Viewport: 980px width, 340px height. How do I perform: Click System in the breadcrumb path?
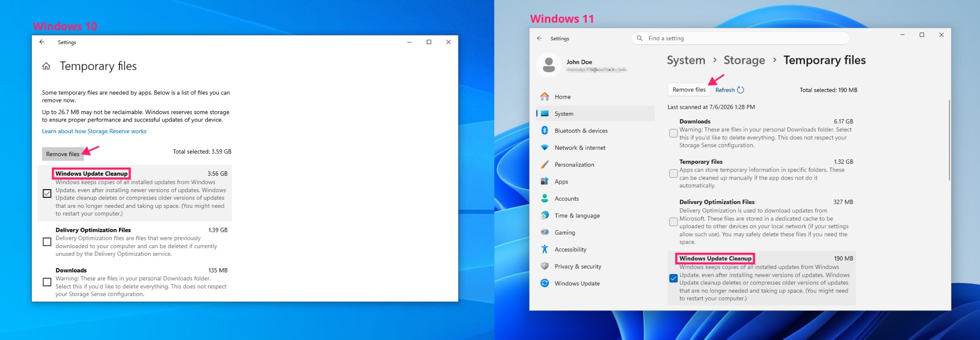[x=686, y=60]
